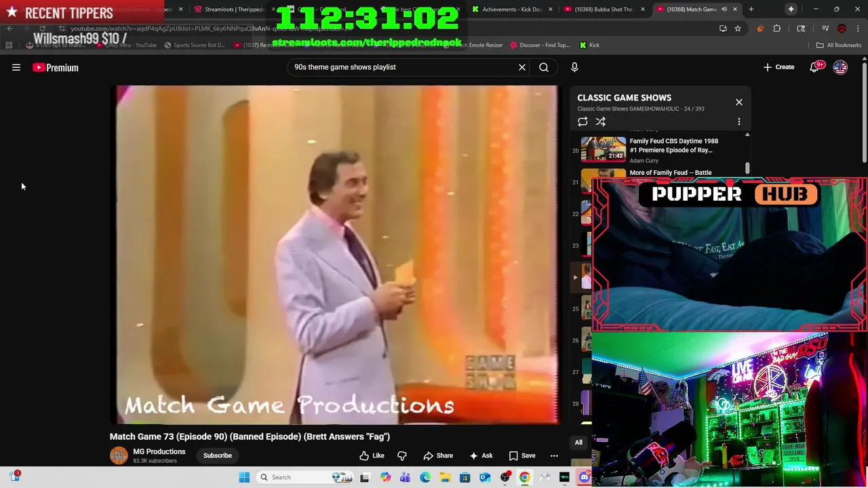
Task: Open Chrome three-dot main menu
Action: click(x=859, y=28)
